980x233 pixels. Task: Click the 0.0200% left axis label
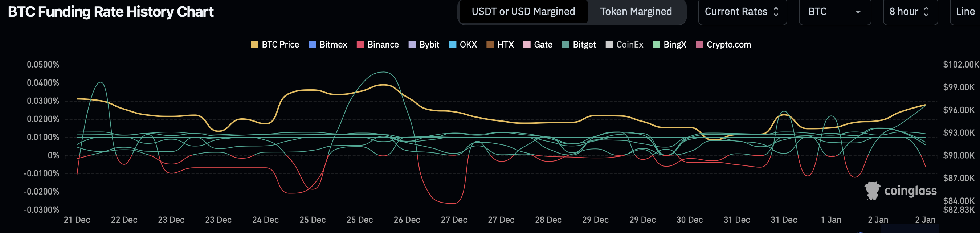click(43, 119)
